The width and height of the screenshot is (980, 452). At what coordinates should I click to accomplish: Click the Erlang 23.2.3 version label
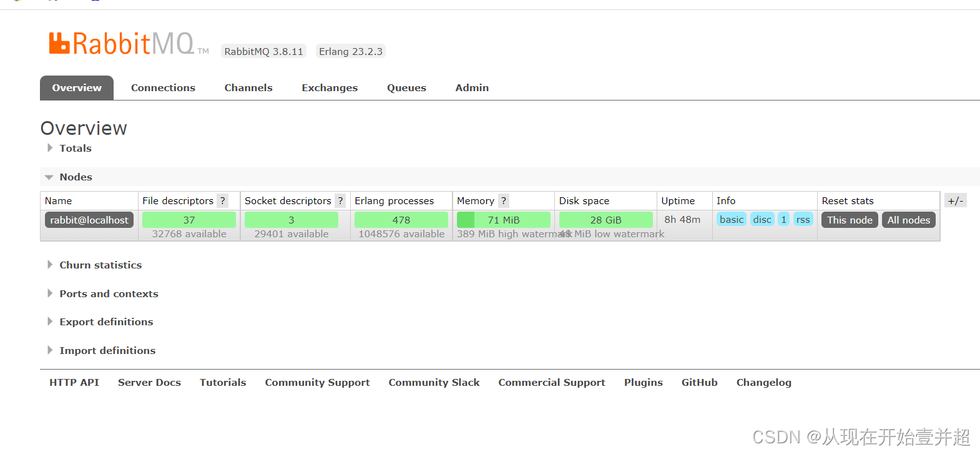pos(351,51)
